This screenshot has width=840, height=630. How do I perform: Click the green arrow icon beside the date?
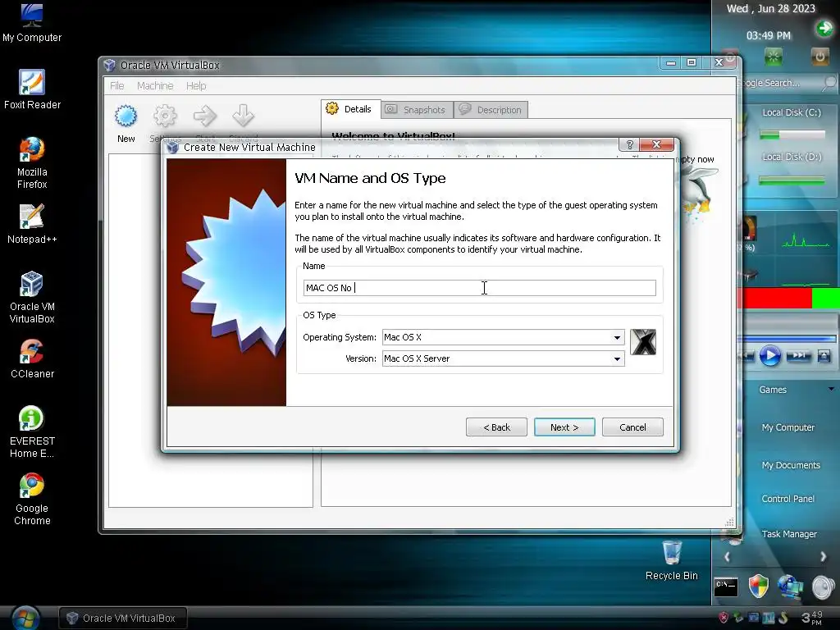point(824,28)
